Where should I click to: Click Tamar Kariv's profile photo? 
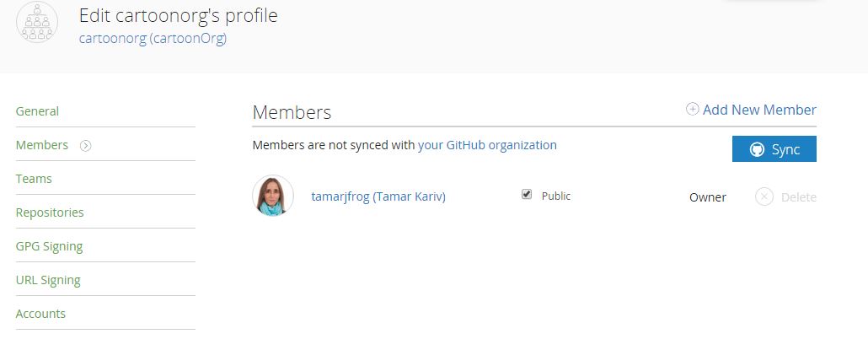point(273,196)
